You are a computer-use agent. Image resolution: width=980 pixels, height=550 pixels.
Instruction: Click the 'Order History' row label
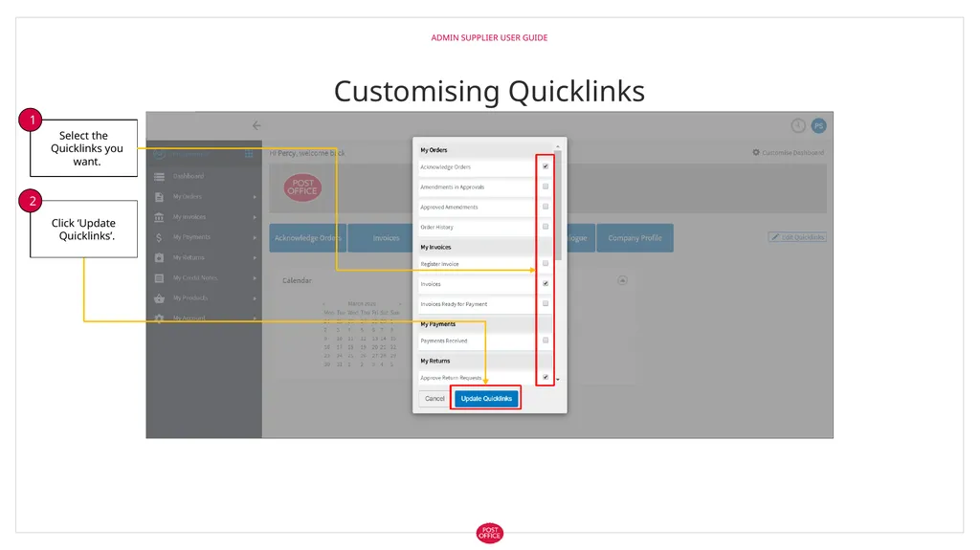tap(436, 227)
